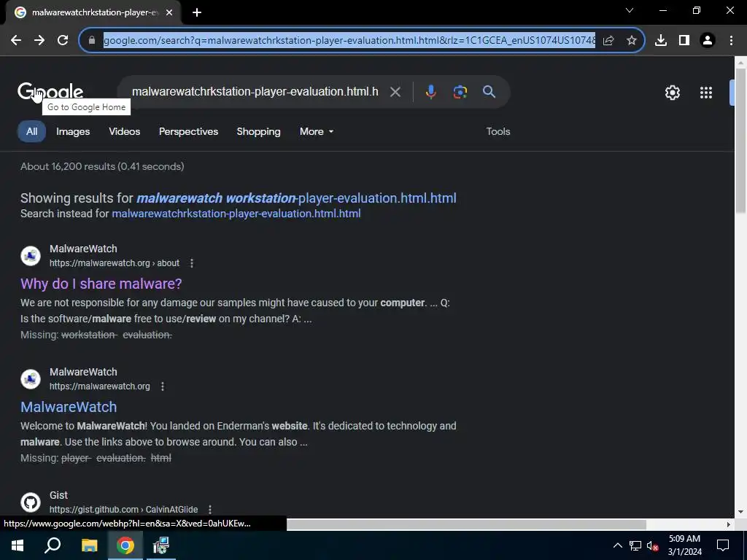Click the vertical page scrollbar thumb
This screenshot has width=747, height=560.
(x=740, y=141)
